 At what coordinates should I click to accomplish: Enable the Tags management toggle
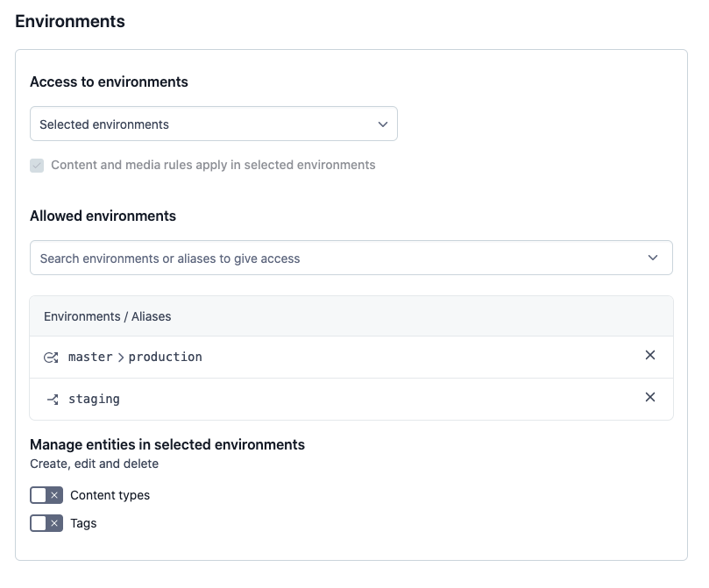point(45,523)
